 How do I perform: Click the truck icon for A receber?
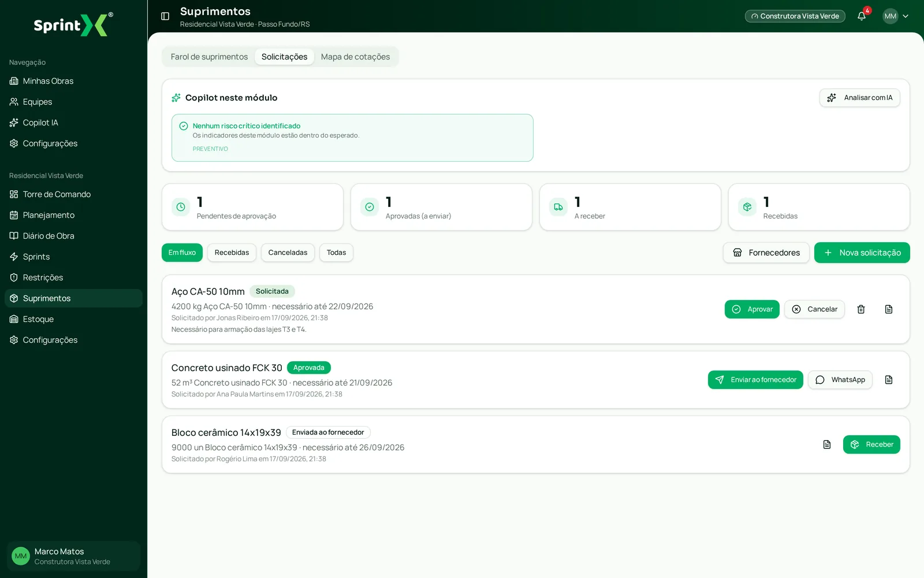558,207
